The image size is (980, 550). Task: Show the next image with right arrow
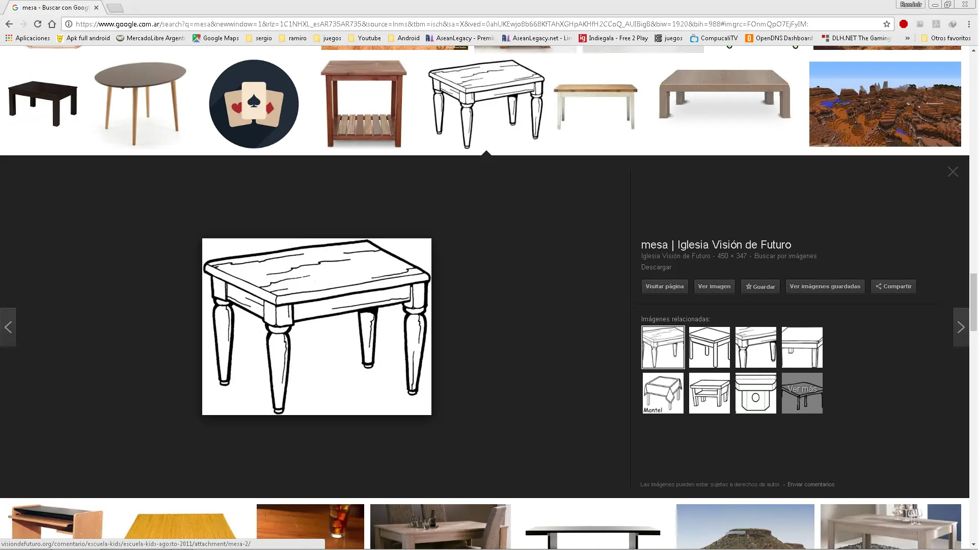tap(961, 327)
